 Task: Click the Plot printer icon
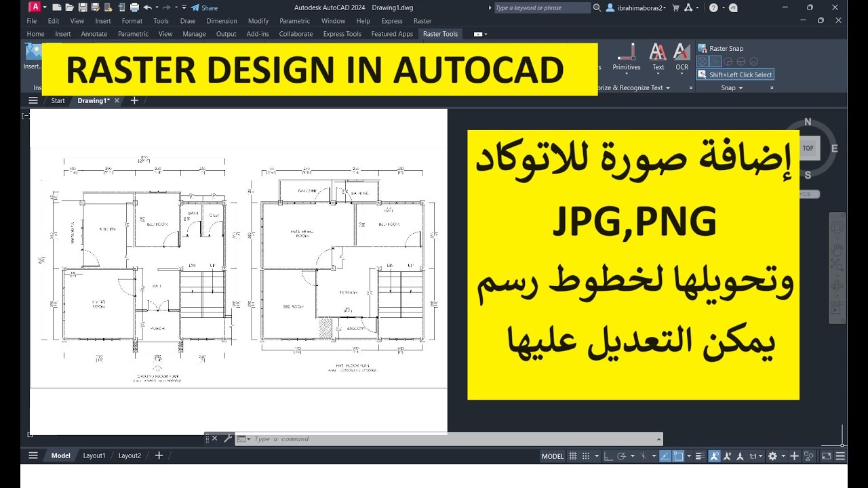point(134,7)
